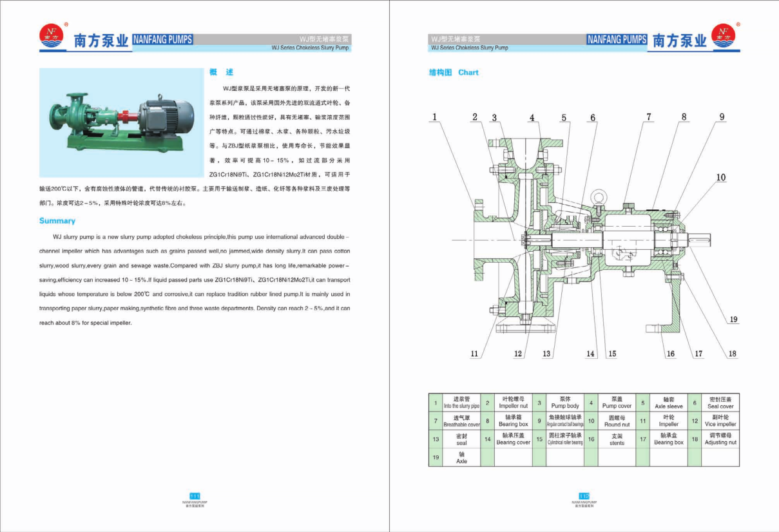This screenshot has width=779, height=532.
Task: Click callout number 4 above the pump diagram
Action: (x=532, y=117)
